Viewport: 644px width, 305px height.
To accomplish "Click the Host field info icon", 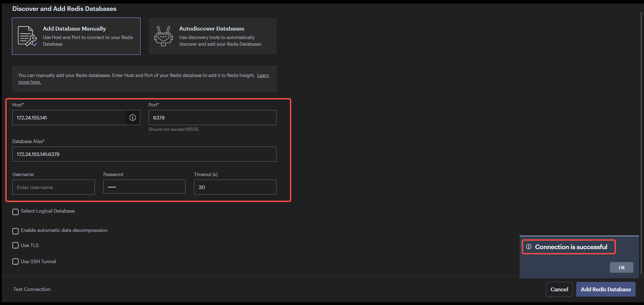I will tap(132, 118).
